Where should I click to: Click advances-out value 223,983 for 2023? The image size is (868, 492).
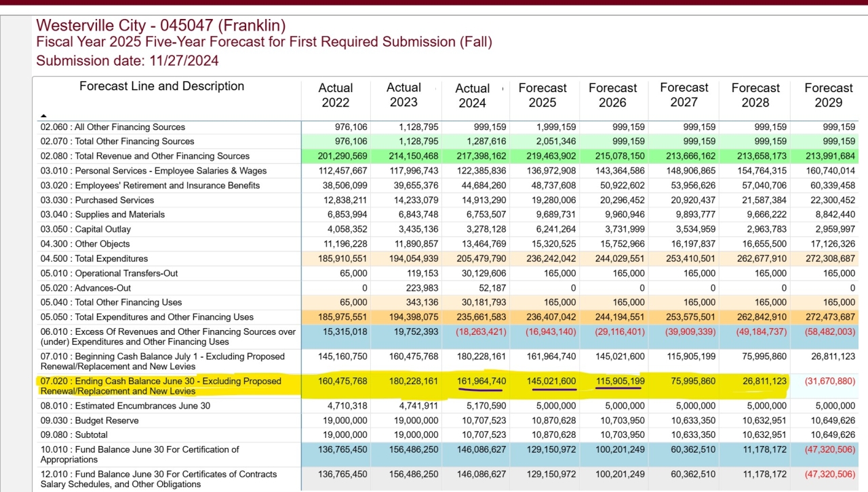coord(421,287)
